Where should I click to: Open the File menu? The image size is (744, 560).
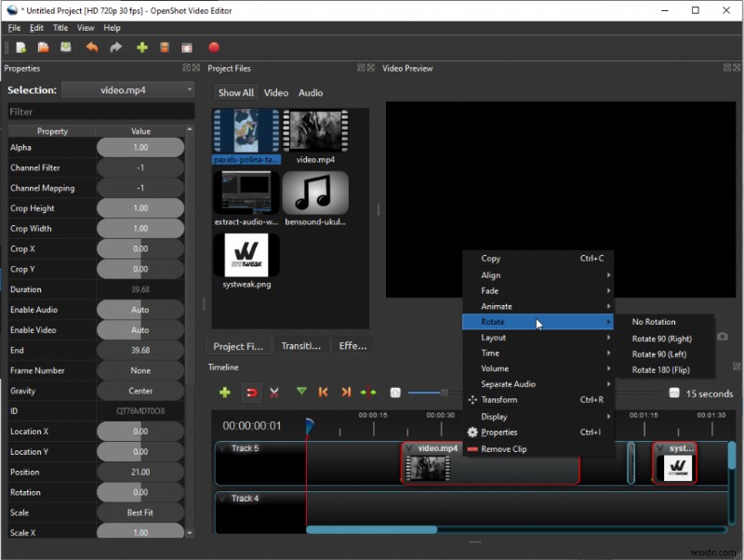(14, 28)
